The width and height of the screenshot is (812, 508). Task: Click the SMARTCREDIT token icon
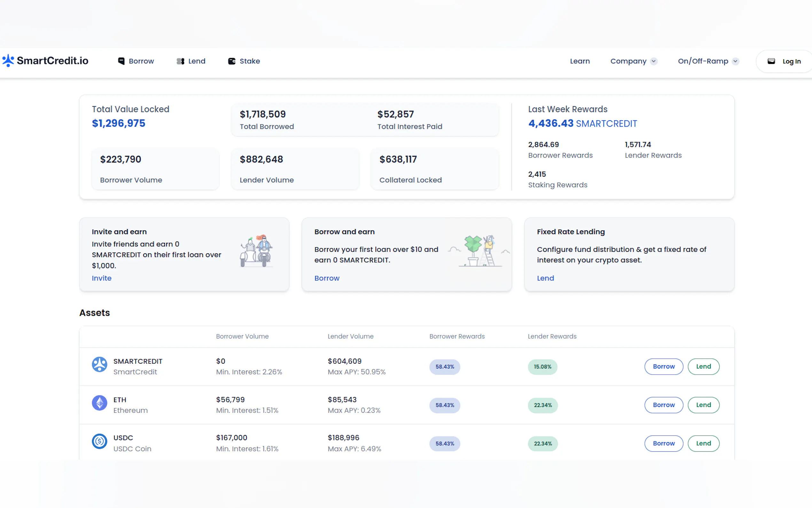(x=99, y=365)
